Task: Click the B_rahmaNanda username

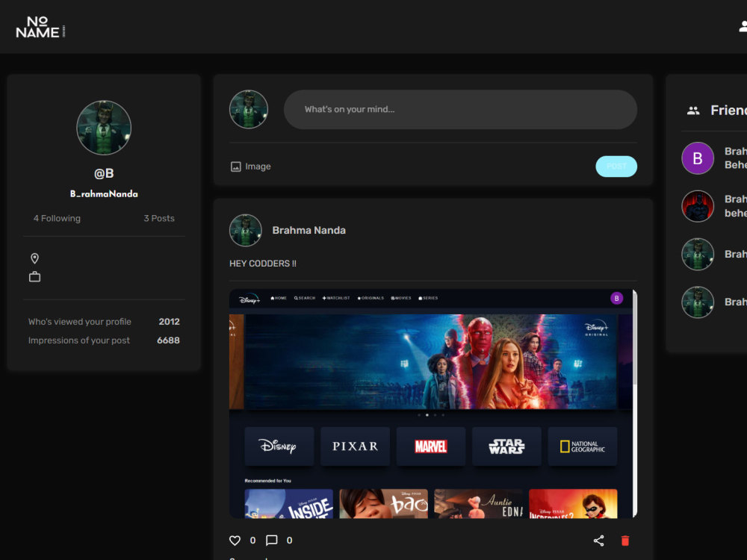Action: [x=104, y=194]
